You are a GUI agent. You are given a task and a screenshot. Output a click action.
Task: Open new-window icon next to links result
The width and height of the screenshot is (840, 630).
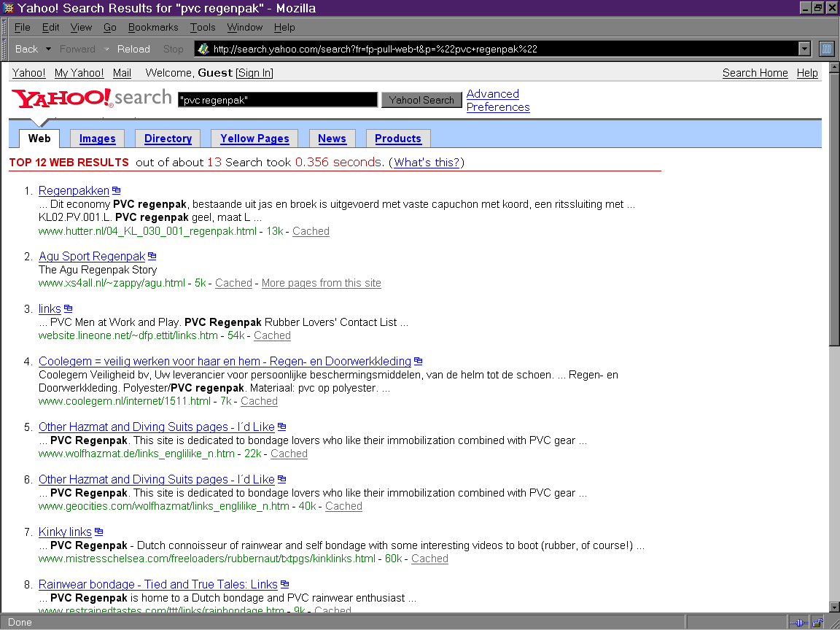68,308
